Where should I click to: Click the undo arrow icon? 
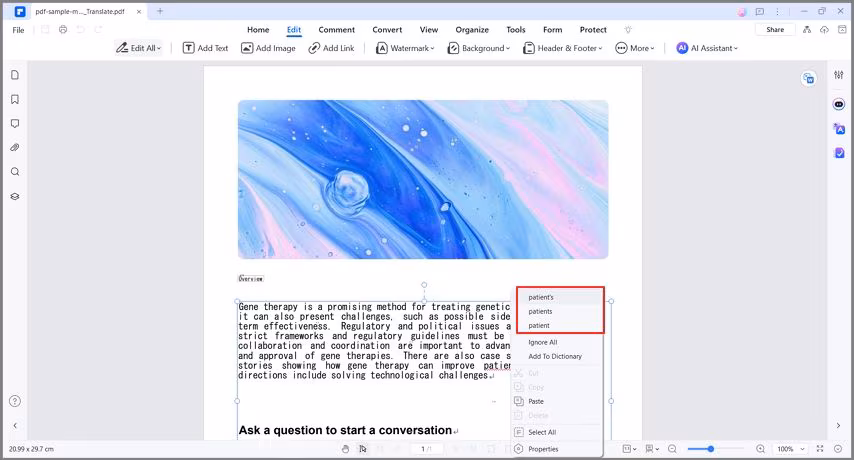[x=81, y=29]
